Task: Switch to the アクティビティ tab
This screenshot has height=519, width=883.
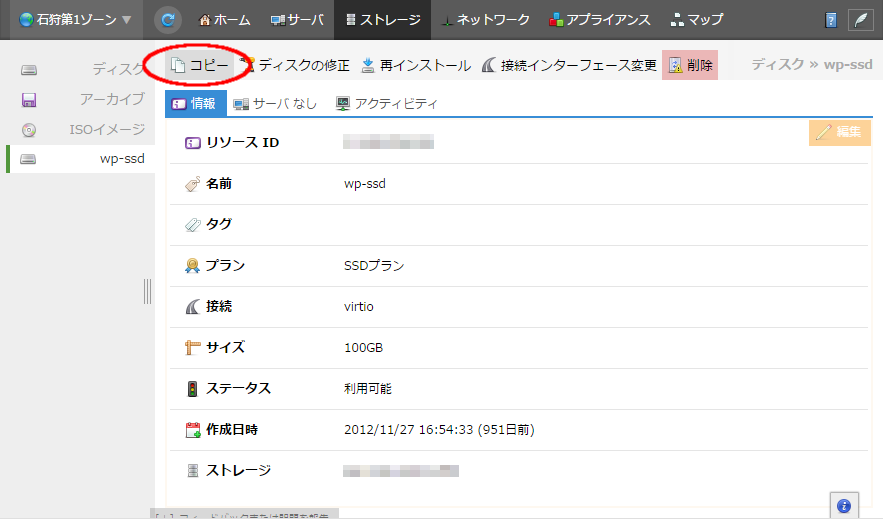Action: (387, 103)
